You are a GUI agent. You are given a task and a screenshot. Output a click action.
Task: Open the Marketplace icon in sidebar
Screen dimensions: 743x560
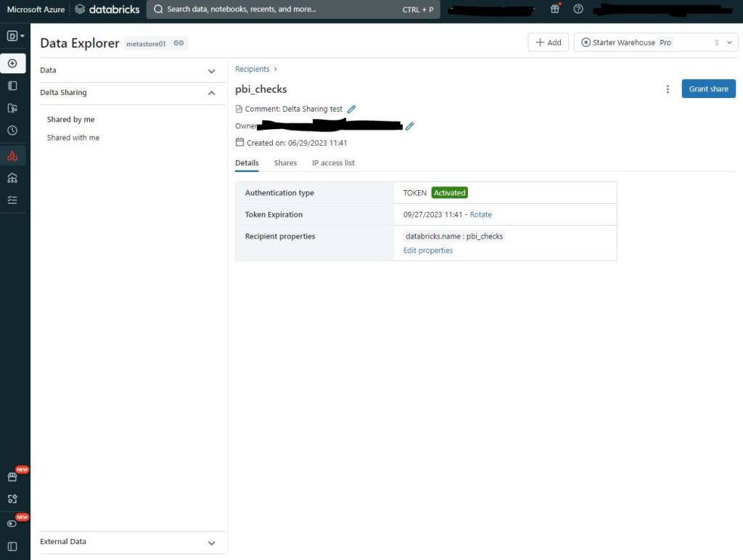12,477
